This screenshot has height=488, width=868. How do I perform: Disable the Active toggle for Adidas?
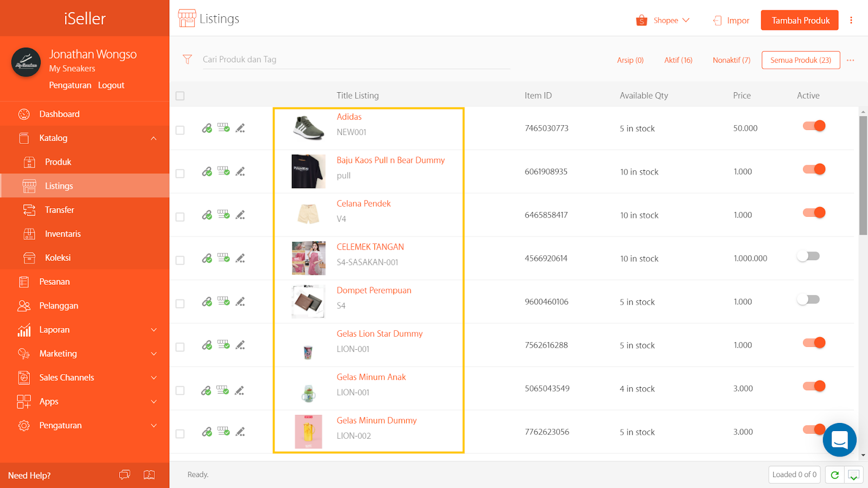[813, 125]
